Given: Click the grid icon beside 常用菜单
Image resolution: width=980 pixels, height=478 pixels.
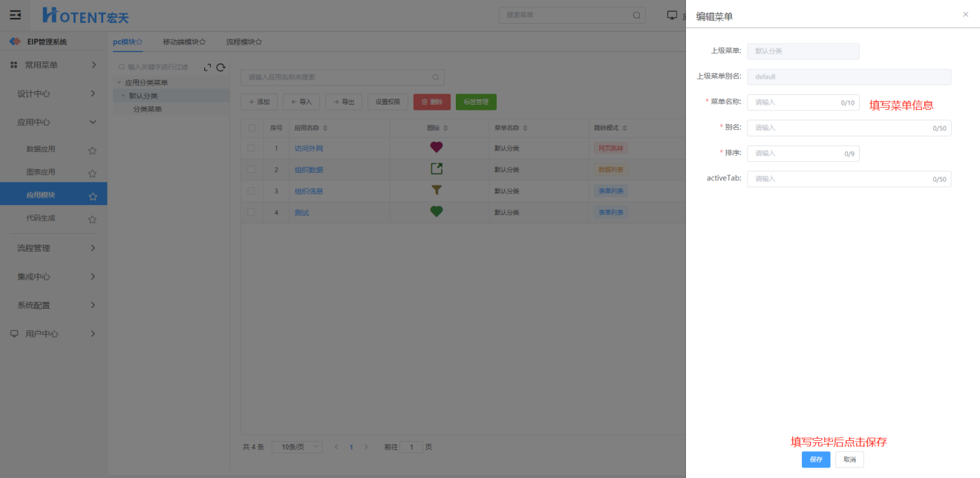Looking at the screenshot, I should click(13, 65).
